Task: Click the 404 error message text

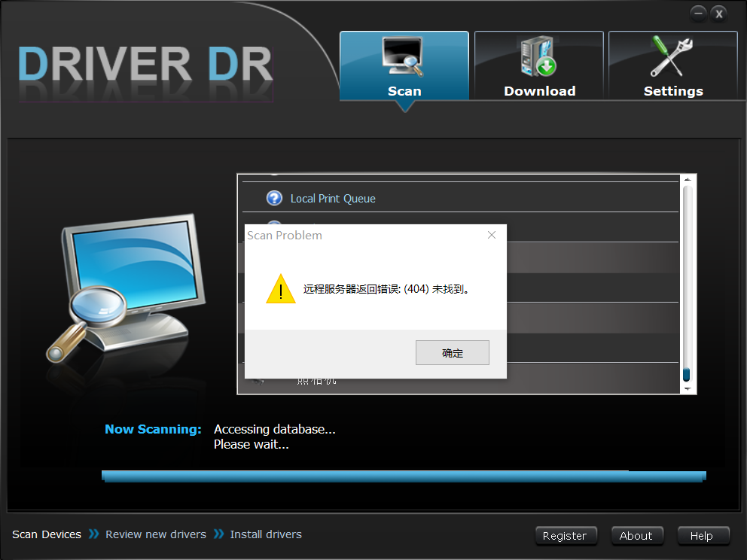Action: tap(386, 289)
